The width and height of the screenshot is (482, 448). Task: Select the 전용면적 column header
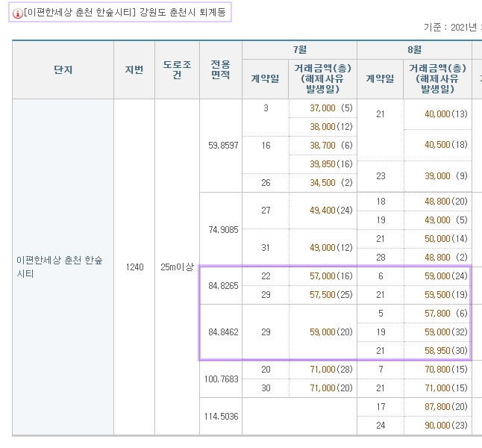[220, 69]
